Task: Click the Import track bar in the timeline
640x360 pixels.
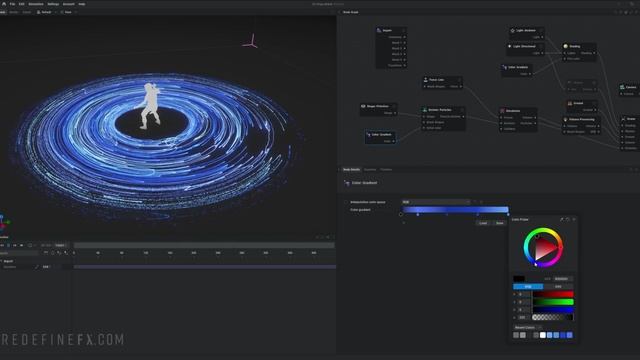Action: pos(205,267)
